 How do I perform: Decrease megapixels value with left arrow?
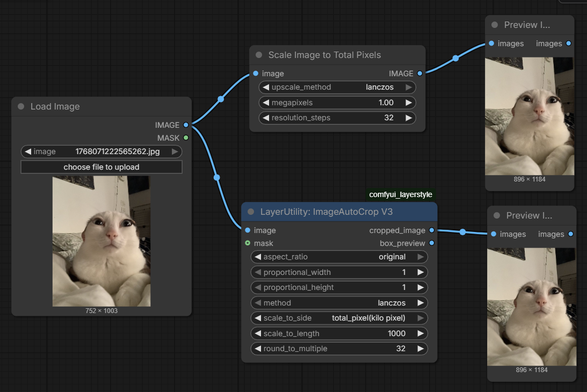[266, 103]
